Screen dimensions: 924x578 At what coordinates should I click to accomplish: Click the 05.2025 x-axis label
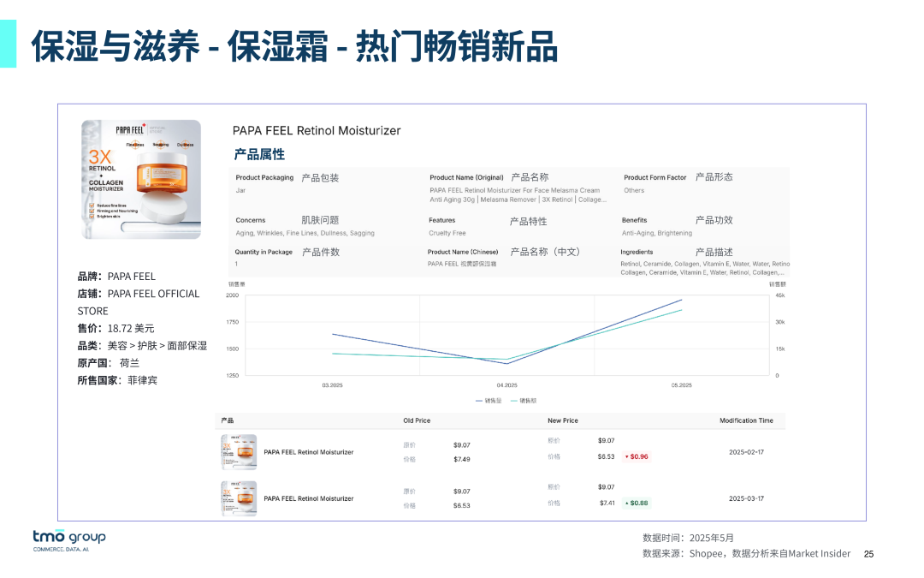pyautogui.click(x=682, y=385)
